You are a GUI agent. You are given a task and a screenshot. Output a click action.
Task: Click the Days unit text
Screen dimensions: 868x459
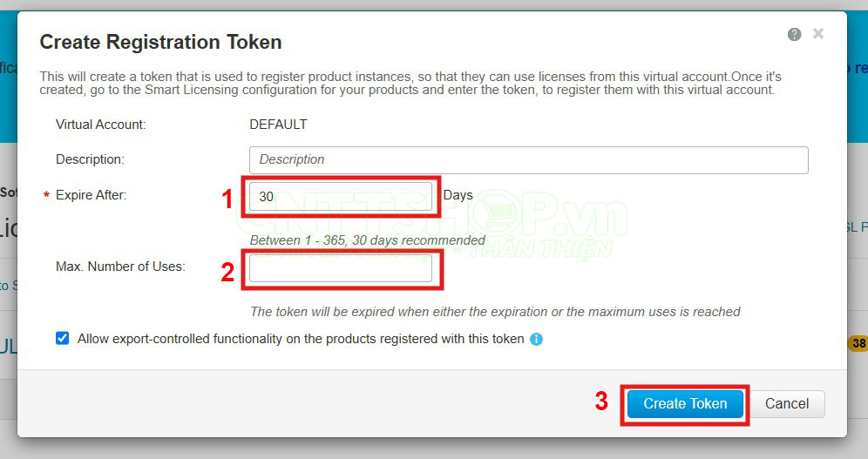click(x=458, y=195)
